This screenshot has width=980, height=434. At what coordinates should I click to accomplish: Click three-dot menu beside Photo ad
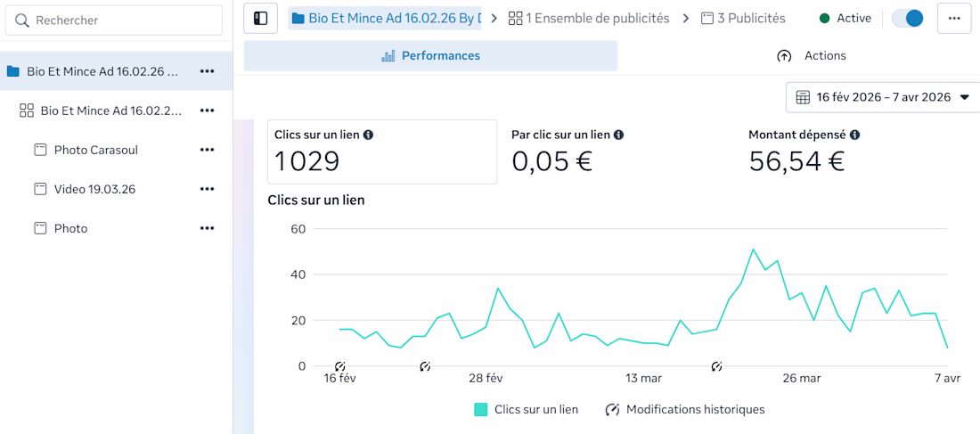207,228
